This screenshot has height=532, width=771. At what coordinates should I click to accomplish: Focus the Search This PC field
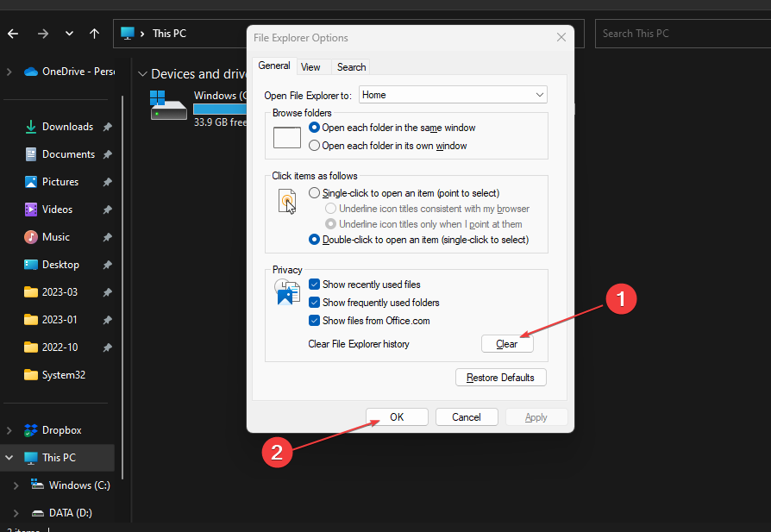pos(683,34)
